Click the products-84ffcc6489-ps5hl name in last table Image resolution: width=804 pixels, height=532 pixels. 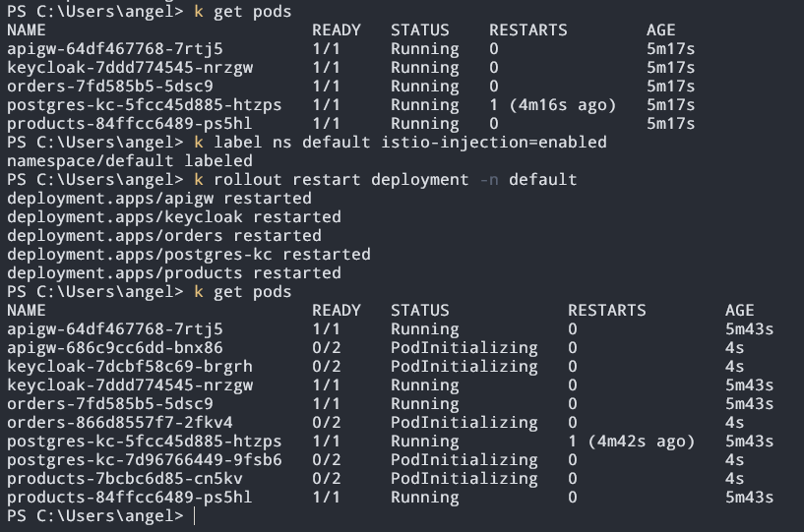click(129, 498)
